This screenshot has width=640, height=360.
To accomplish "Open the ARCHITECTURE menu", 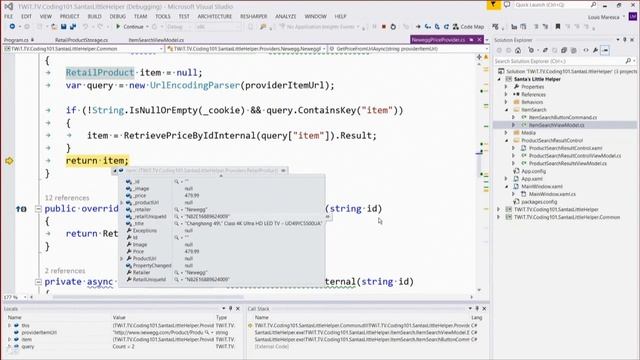I will pyautogui.click(x=215, y=16).
